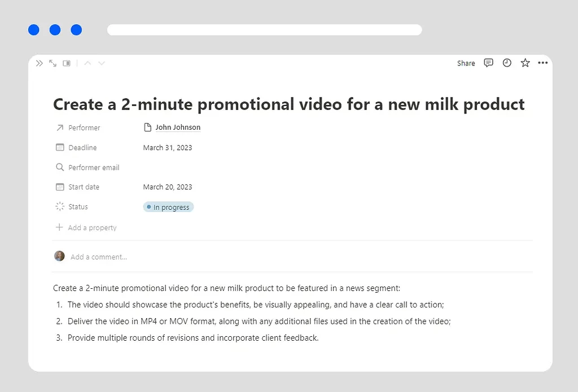Click the sparkle icon beside Status
This screenshot has height=392, width=578.
tap(59, 206)
